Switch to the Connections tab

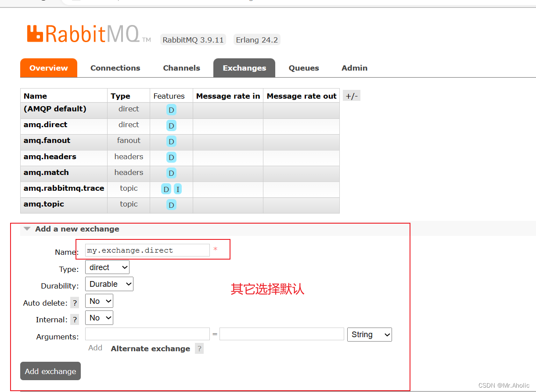[x=115, y=68]
